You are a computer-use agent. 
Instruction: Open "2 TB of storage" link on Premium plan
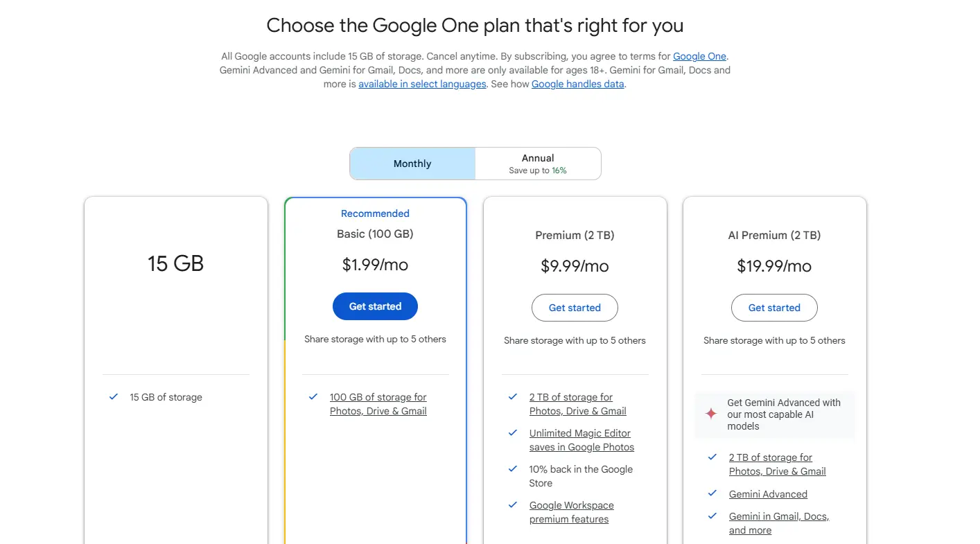[x=570, y=396]
